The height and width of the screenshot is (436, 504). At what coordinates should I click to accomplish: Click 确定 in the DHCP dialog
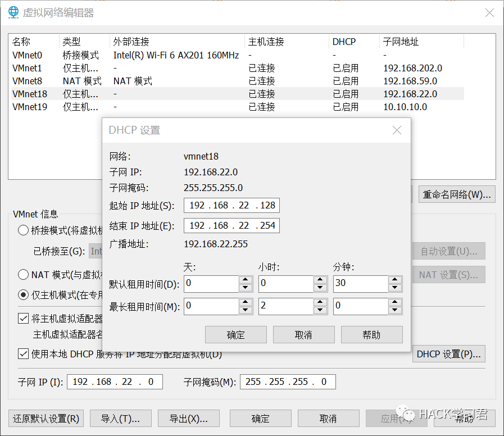pos(236,335)
